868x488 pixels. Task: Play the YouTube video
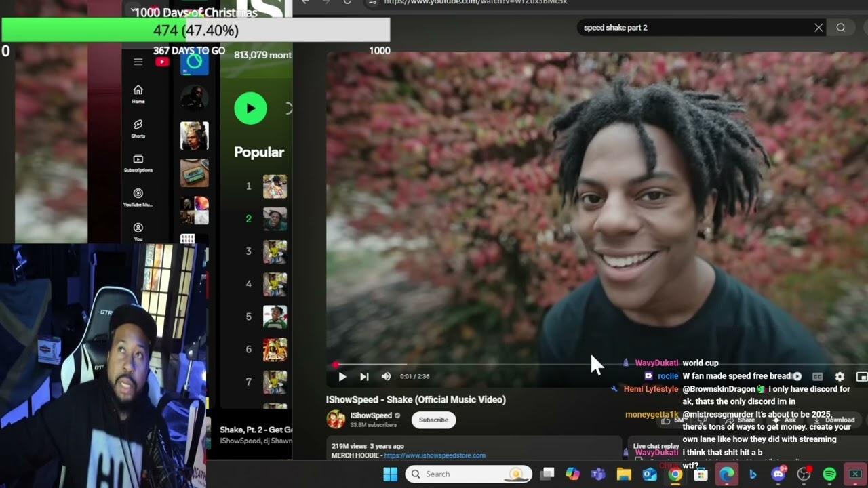(342, 377)
